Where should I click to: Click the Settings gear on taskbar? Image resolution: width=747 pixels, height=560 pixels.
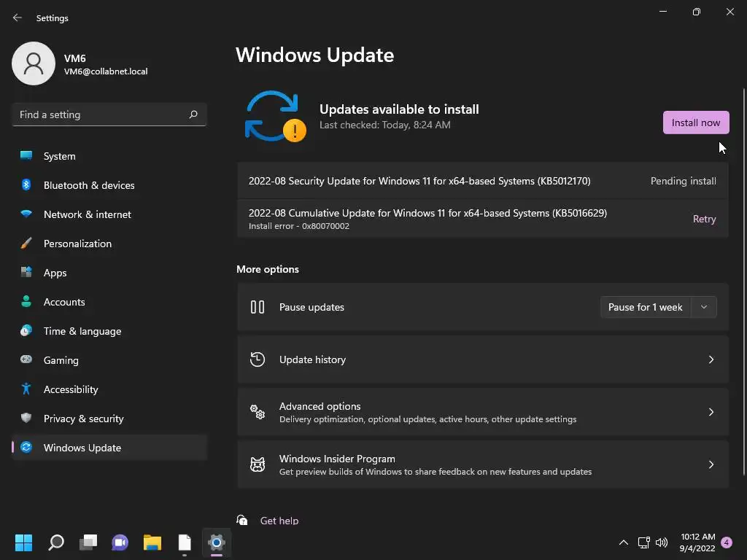point(216,542)
